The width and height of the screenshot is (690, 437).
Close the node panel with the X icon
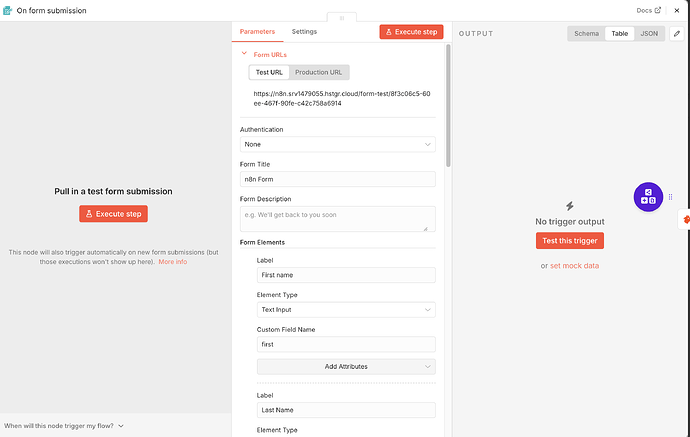coord(675,10)
